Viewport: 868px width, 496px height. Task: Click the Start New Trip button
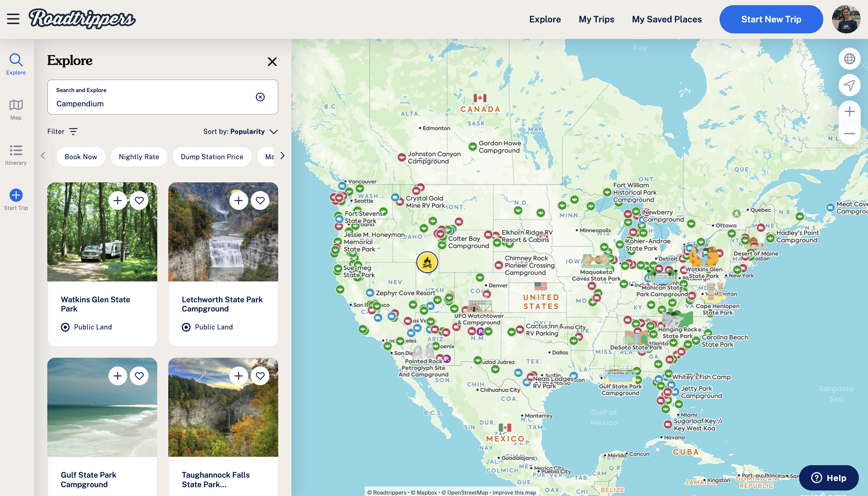[x=771, y=19]
